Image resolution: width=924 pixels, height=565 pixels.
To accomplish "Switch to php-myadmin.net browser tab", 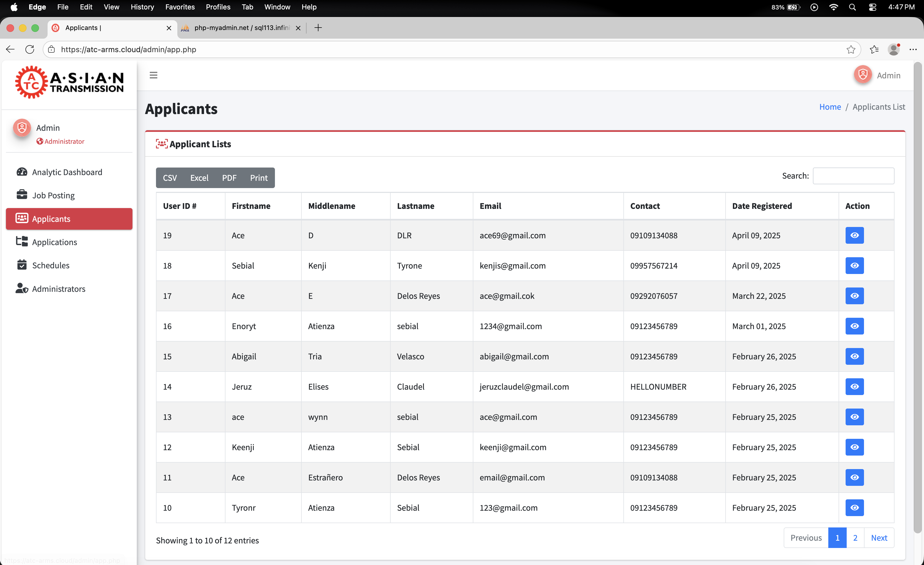I will 242,28.
